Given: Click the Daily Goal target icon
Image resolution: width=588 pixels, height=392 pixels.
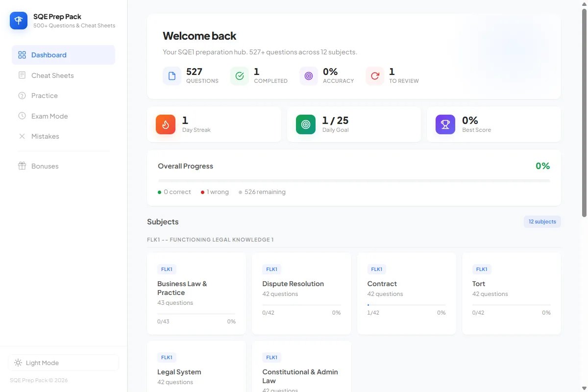Looking at the screenshot, I should point(306,124).
